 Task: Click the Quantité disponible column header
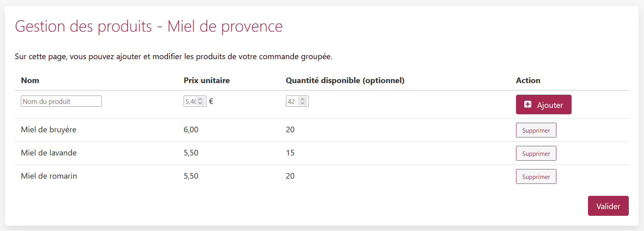click(345, 80)
